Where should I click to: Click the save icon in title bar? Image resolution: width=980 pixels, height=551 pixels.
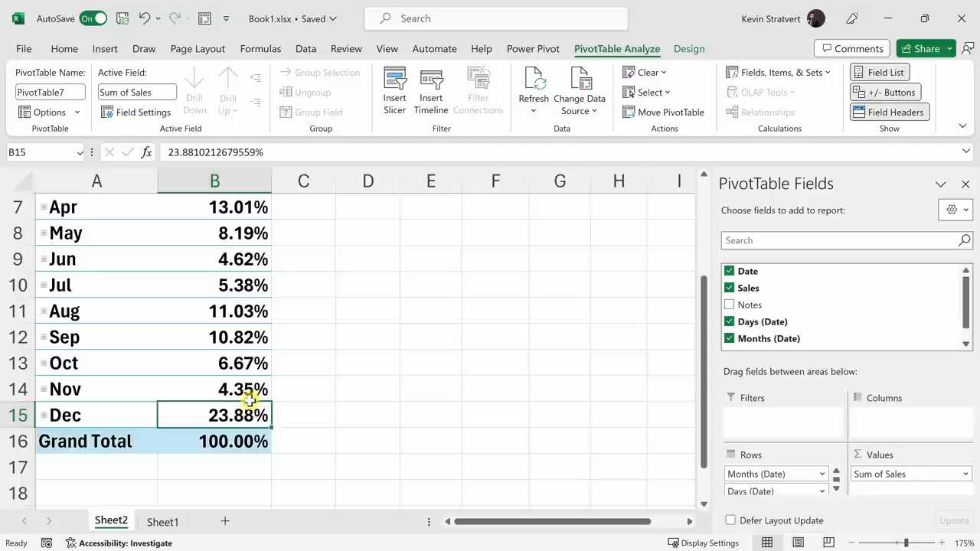122,18
